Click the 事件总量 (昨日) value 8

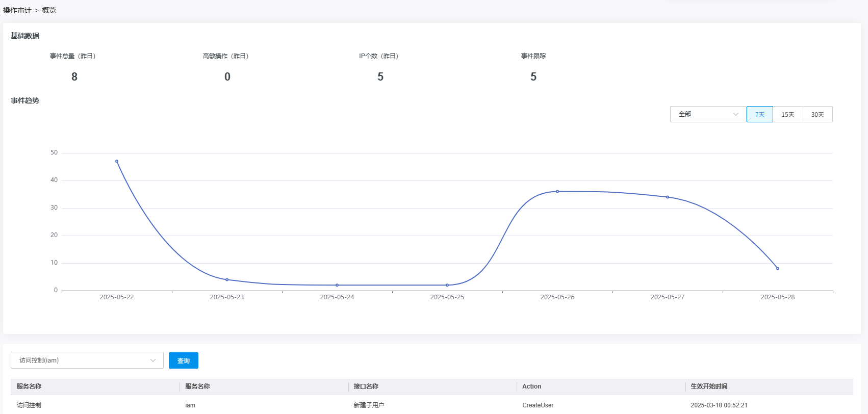(x=74, y=76)
